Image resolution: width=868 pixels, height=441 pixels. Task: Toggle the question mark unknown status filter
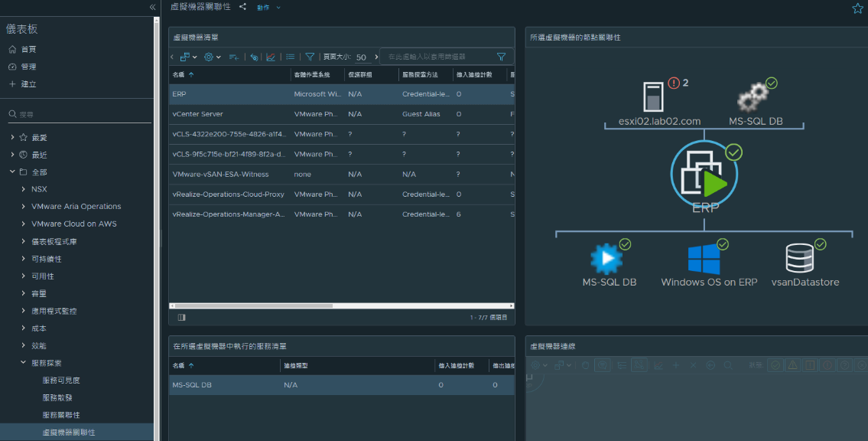point(844,365)
